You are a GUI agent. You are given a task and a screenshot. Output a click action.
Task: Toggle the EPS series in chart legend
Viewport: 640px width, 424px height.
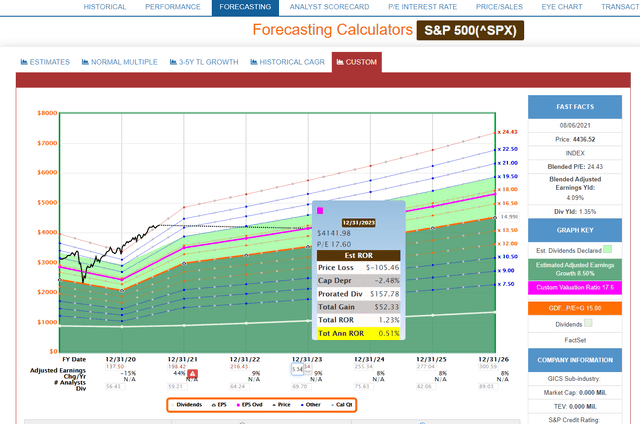(x=219, y=405)
